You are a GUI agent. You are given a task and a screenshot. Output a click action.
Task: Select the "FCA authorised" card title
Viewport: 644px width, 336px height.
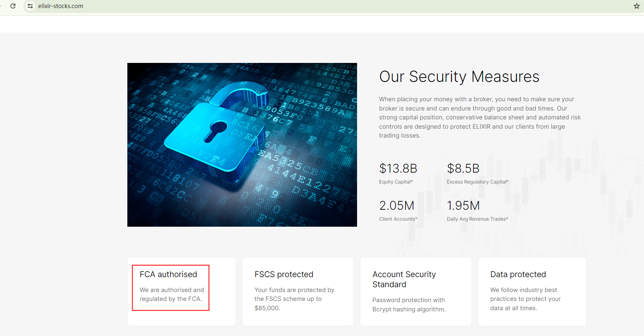[168, 274]
